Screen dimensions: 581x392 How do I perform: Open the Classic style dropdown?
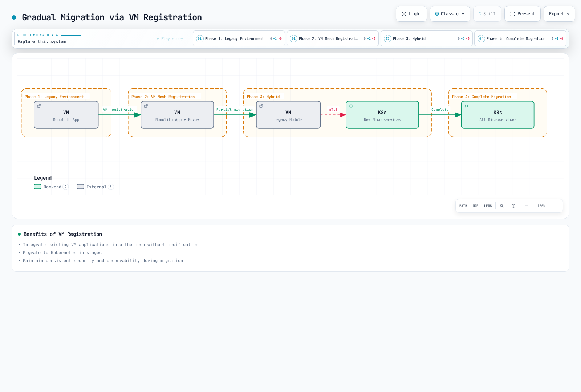tap(450, 14)
